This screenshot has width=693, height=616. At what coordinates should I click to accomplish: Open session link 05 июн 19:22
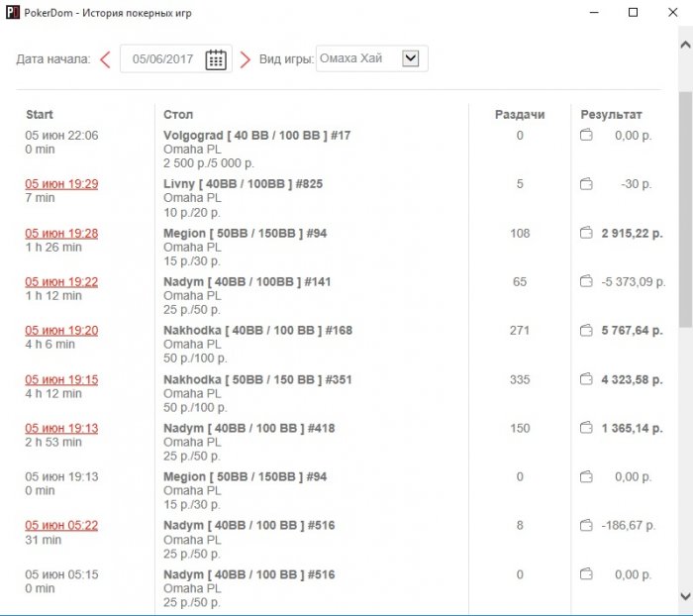(61, 281)
